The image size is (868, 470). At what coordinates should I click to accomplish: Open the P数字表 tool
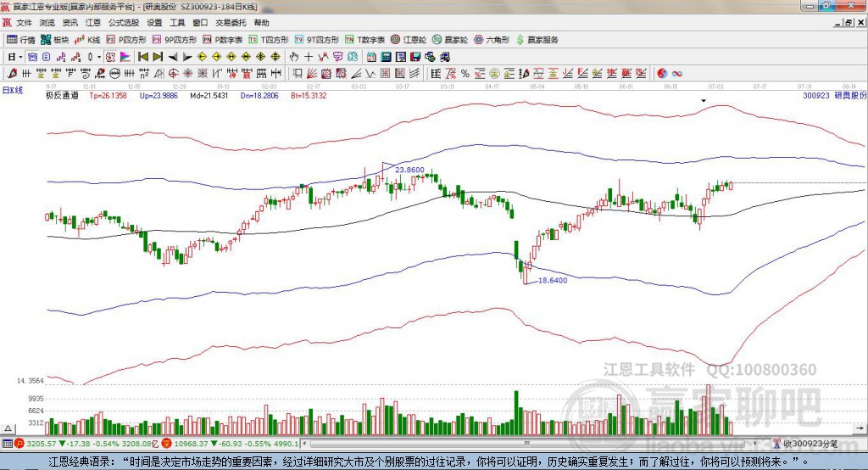[x=223, y=40]
